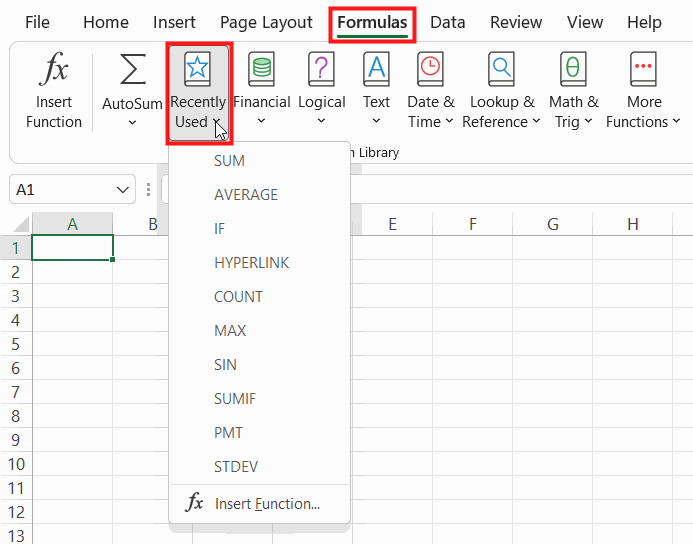Expand the AutoSum dropdown chevron

(x=132, y=123)
